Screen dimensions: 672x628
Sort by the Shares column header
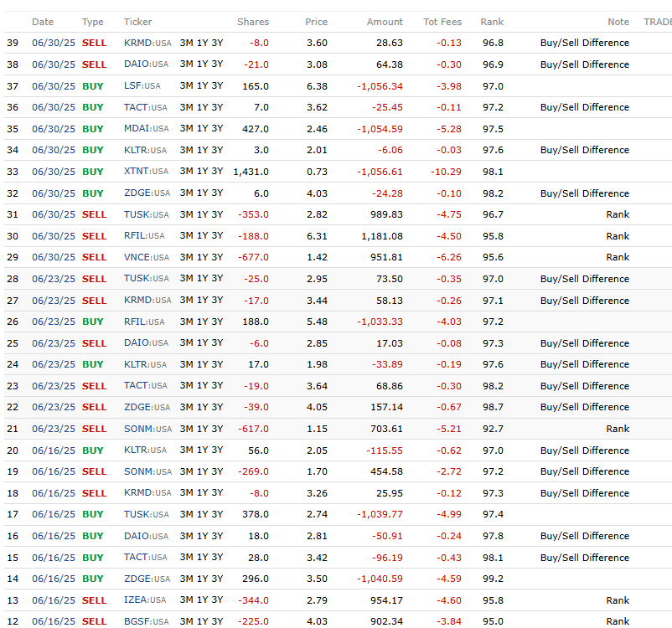[x=253, y=22]
